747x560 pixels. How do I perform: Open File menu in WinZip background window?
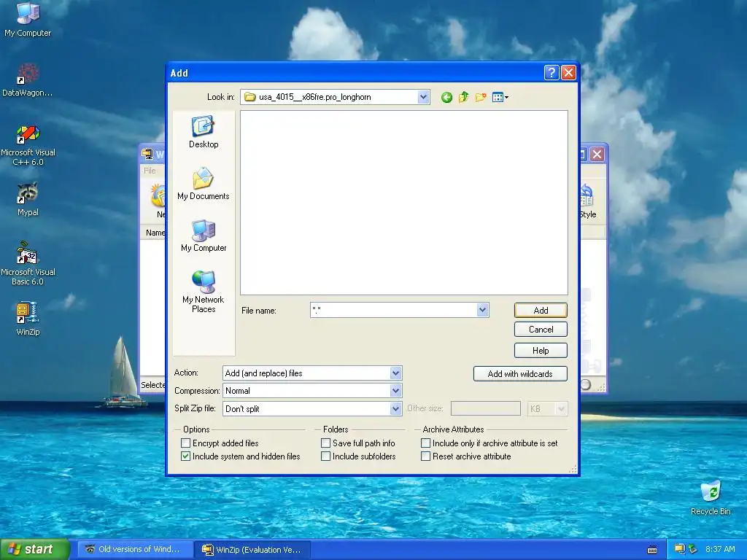150,171
